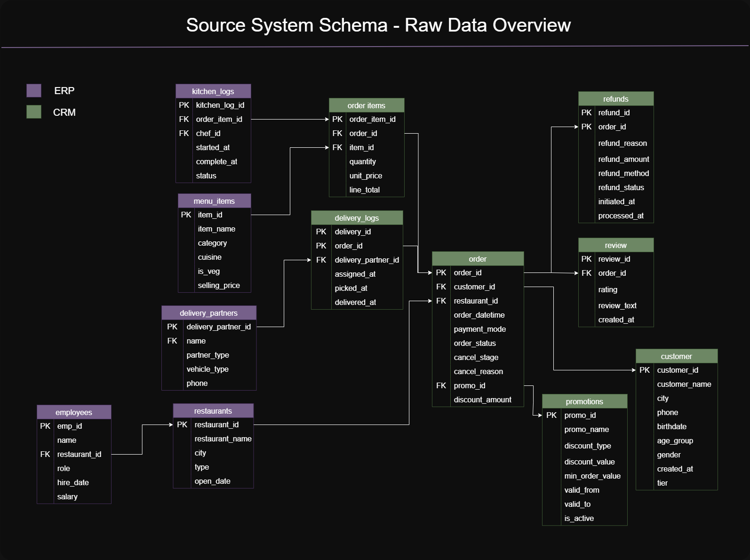Viewport: 750px width, 560px height.
Task: Click the complete_at field in kitchen_logs
Action: point(216,161)
